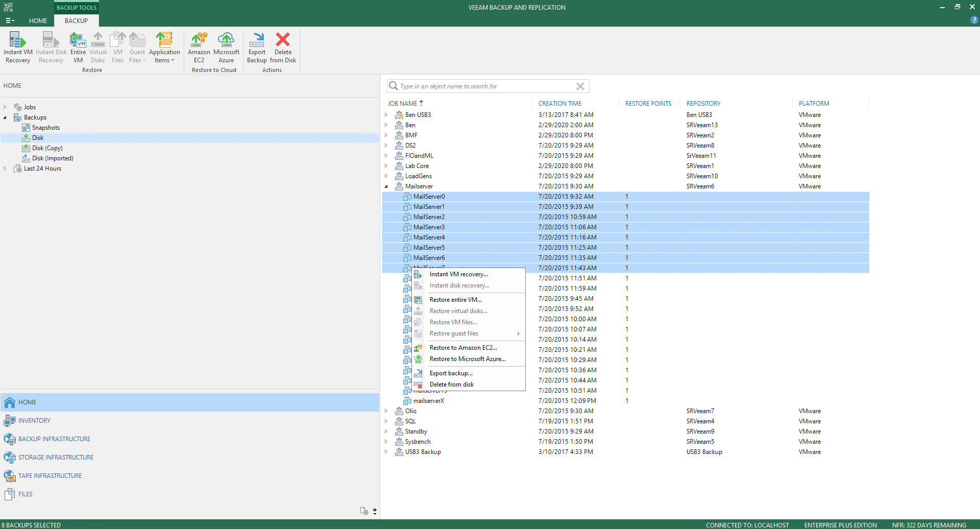The height and width of the screenshot is (529, 980).
Task: Click the object name search field
Action: [x=487, y=86]
